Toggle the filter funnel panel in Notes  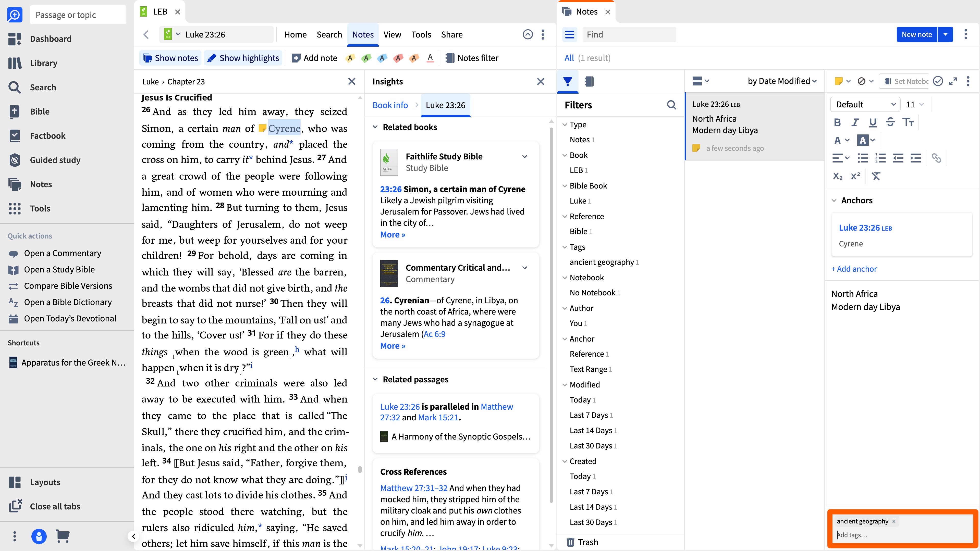click(567, 81)
